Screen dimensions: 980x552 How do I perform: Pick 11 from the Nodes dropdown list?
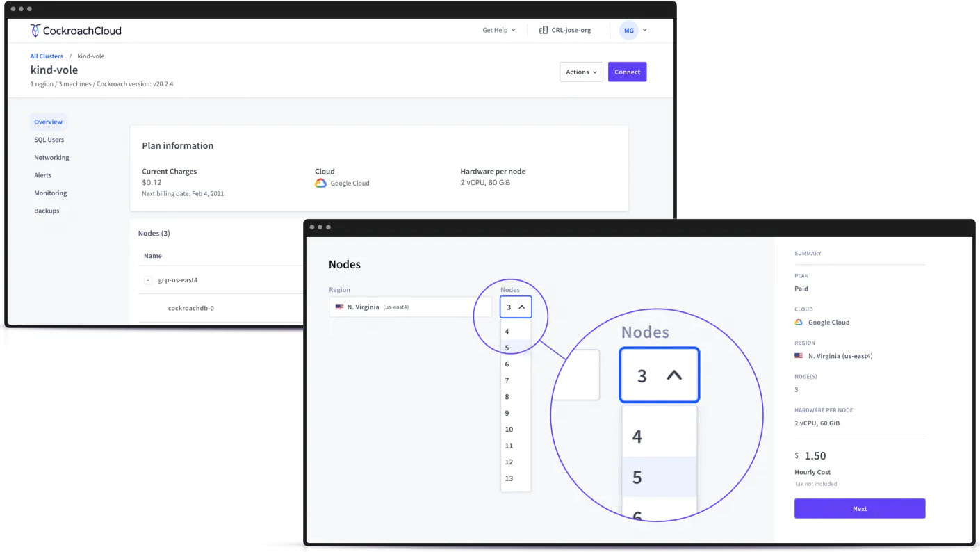click(x=515, y=446)
